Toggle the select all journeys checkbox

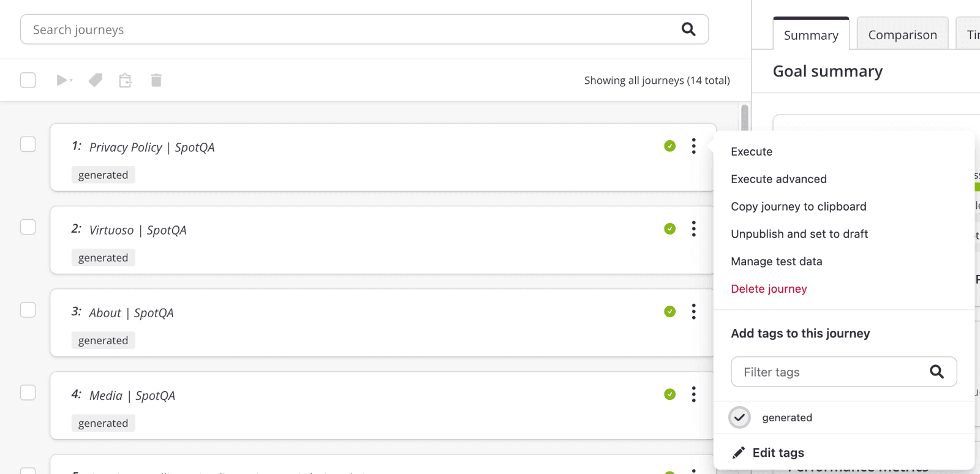coord(28,80)
